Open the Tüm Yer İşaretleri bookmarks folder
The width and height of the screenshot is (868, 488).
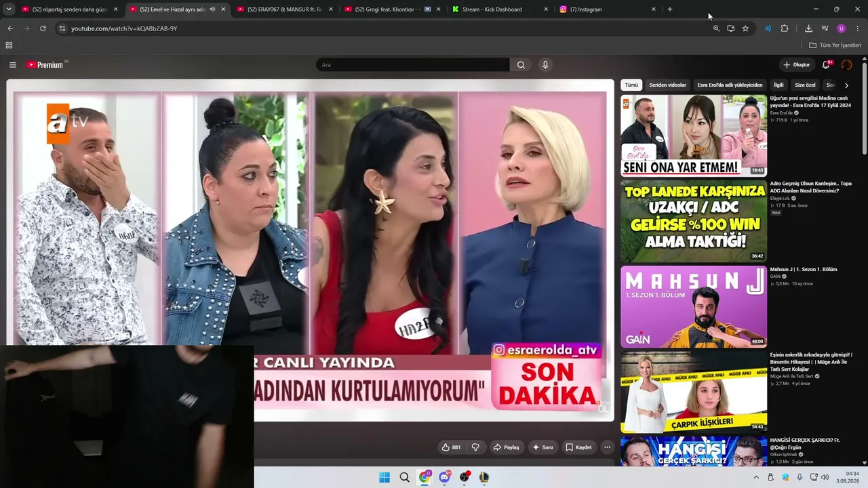tap(835, 45)
